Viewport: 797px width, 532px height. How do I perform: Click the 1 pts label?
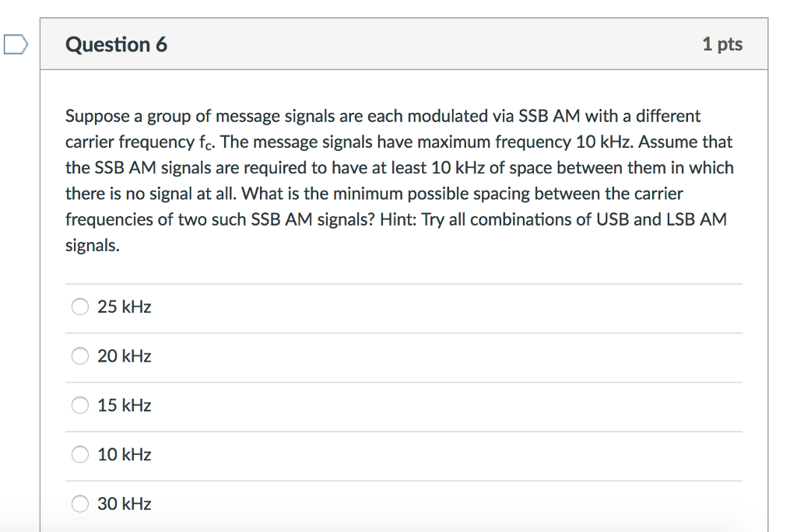coord(722,44)
